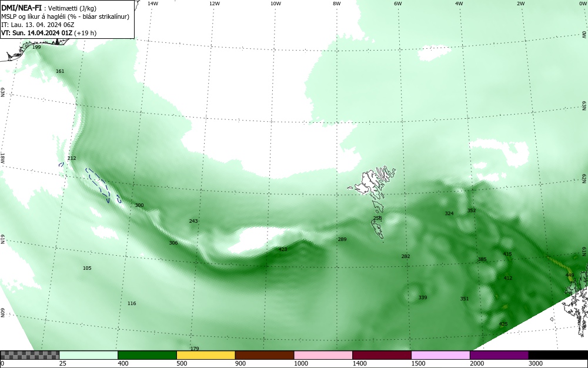Click the "DMI/NEA-FI" title text
This screenshot has width=588, height=368.
[x=21, y=8]
